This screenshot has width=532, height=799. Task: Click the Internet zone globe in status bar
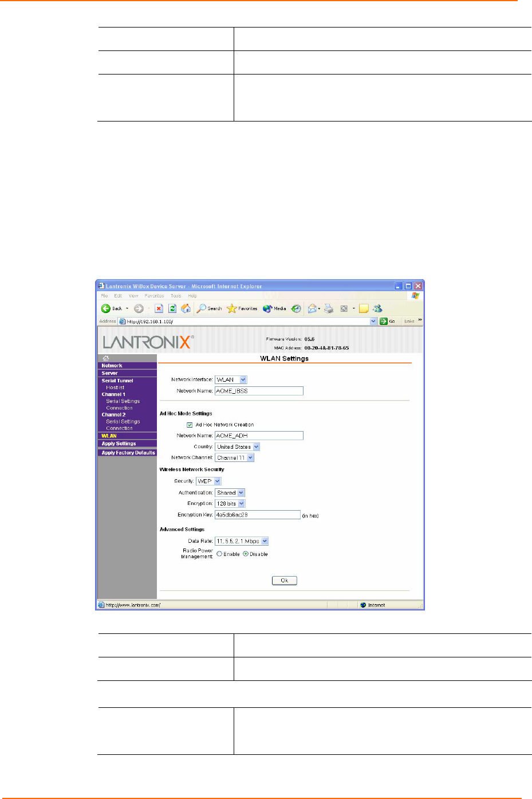tap(363, 605)
